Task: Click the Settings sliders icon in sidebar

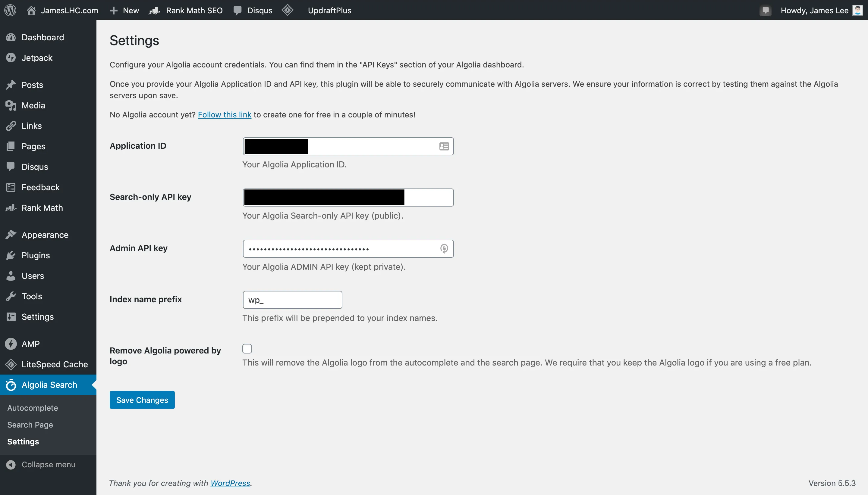Action: click(x=11, y=317)
